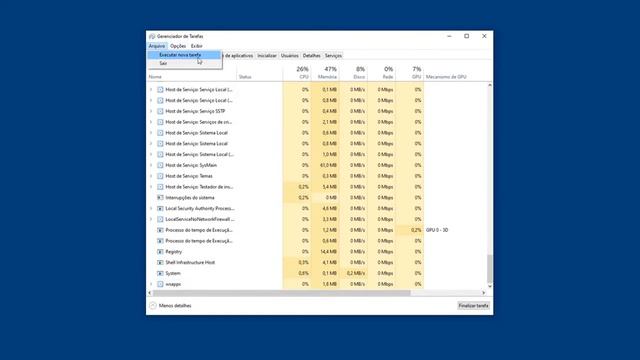The width and height of the screenshot is (640, 360).
Task: Open the Opções menu
Action: click(178, 46)
